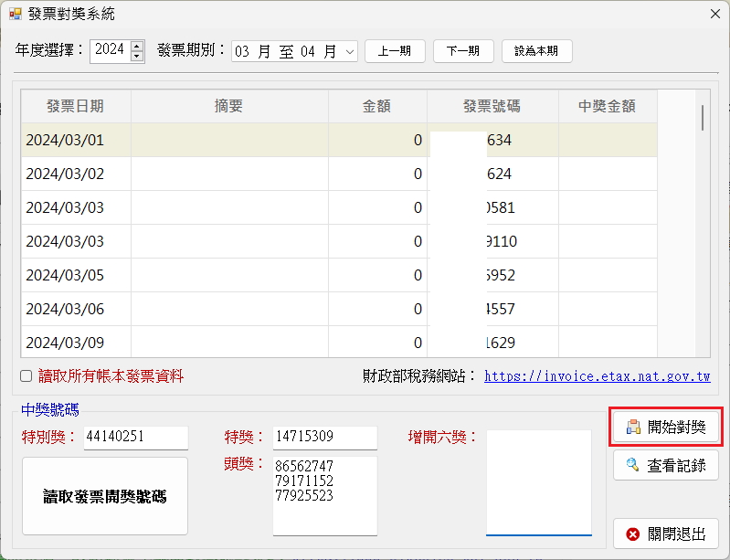Select the row dated 2024/03/09
The height and width of the screenshot is (560, 730).
(339, 343)
